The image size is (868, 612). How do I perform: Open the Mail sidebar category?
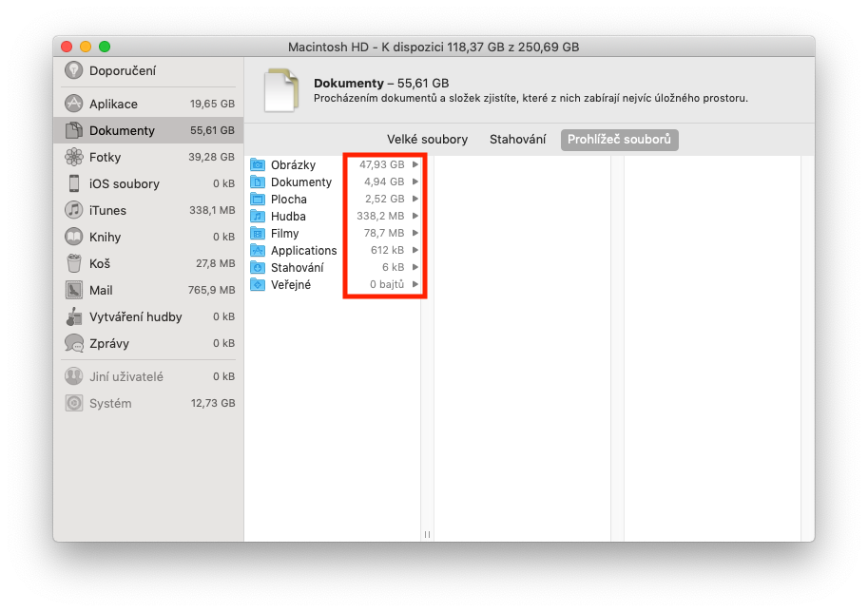(148, 290)
